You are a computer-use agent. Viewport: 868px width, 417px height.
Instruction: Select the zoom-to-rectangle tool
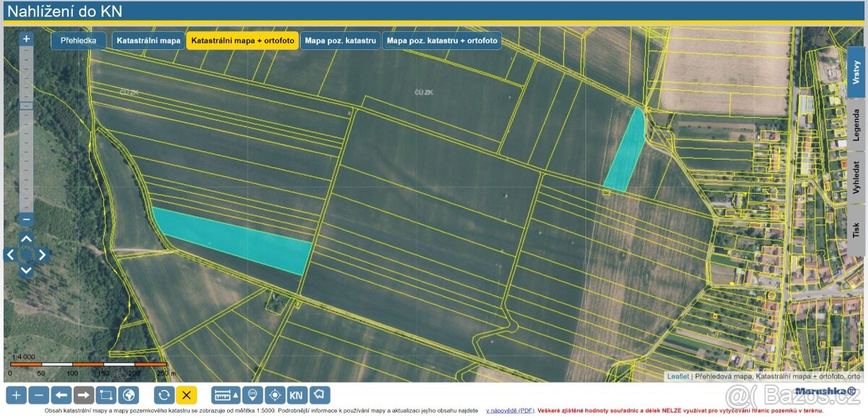(106, 395)
